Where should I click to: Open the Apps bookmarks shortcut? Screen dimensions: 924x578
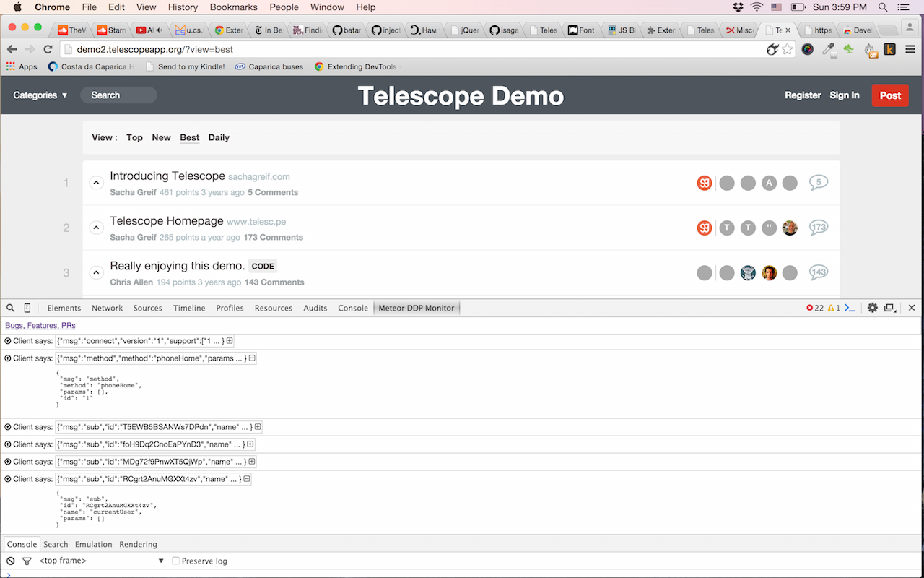point(22,66)
